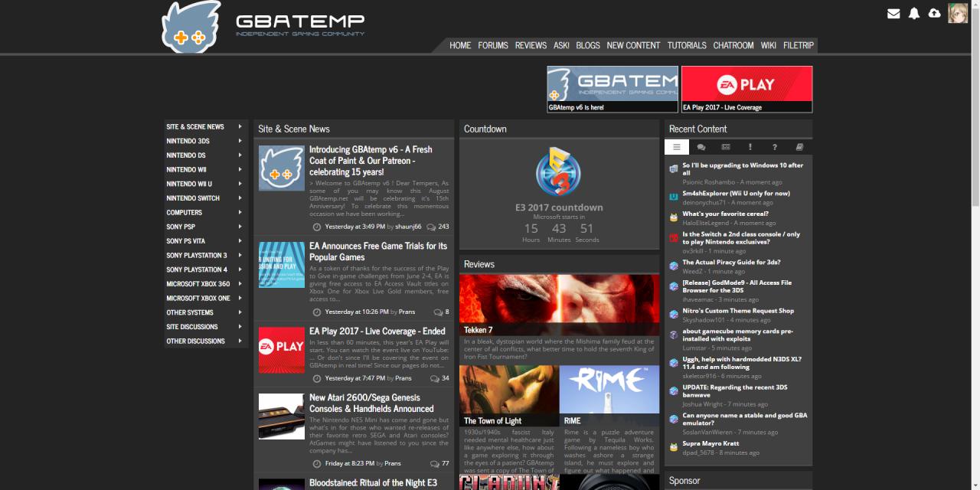The width and height of the screenshot is (980, 490).
Task: Click the question mark icon in Recent Content
Action: [x=774, y=146]
